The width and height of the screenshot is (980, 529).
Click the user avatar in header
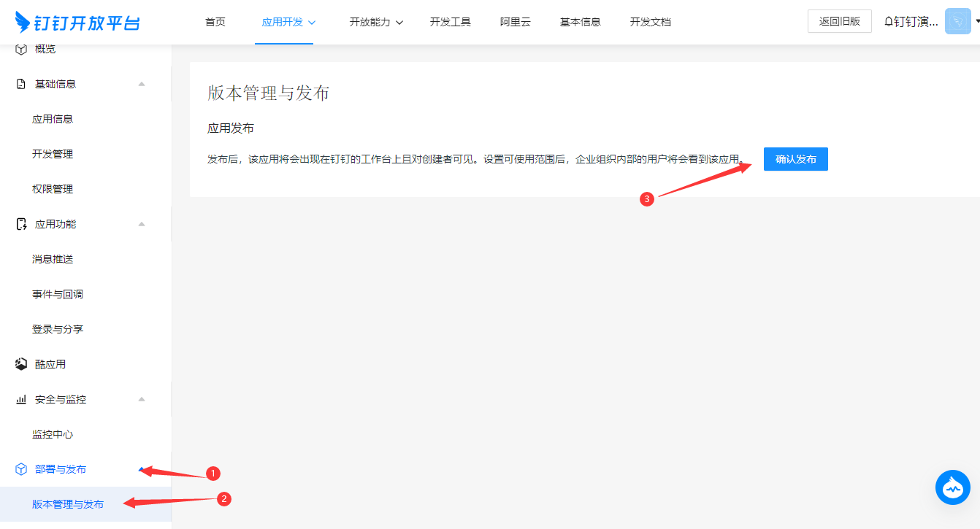point(957,22)
